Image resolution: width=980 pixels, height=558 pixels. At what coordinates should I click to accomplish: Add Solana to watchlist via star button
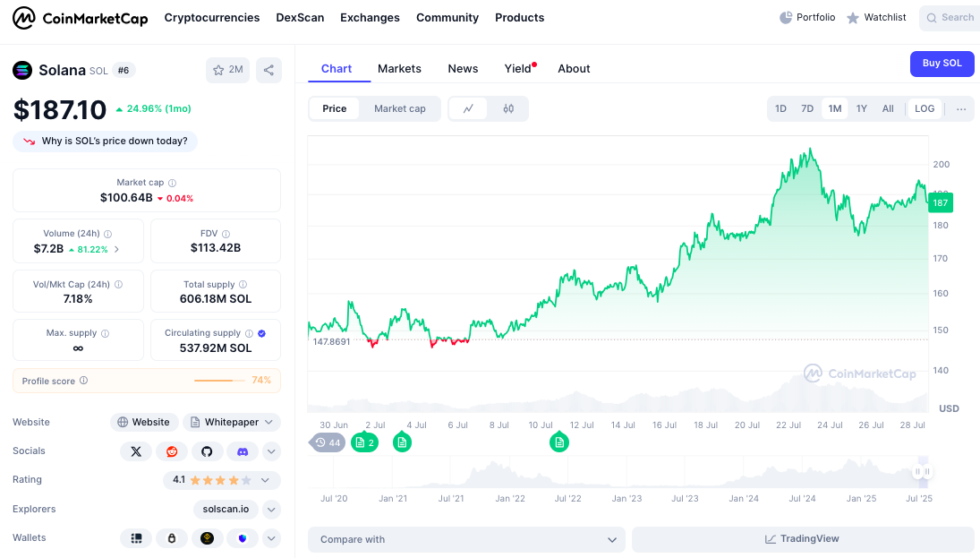(x=227, y=70)
